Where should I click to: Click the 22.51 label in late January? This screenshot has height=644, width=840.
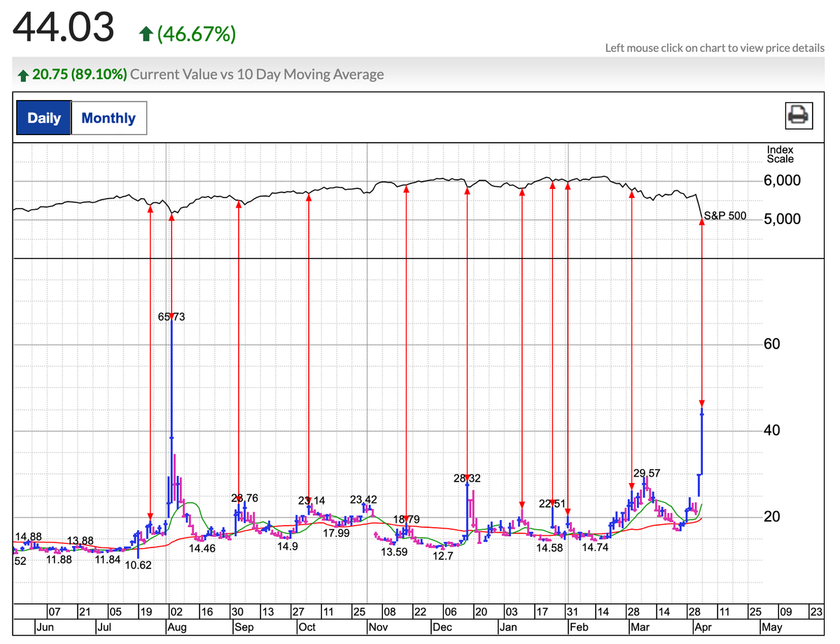pyautogui.click(x=552, y=504)
